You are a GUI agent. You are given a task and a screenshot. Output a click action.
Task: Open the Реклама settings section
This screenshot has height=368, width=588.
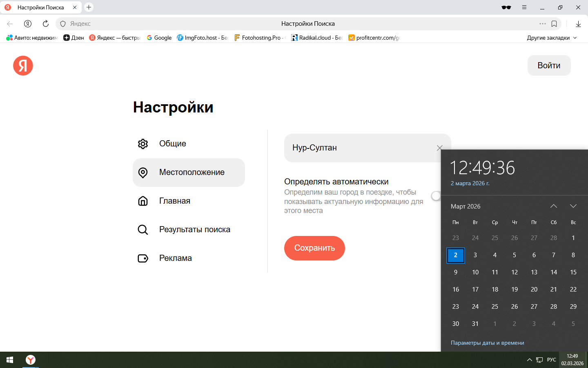(189, 258)
